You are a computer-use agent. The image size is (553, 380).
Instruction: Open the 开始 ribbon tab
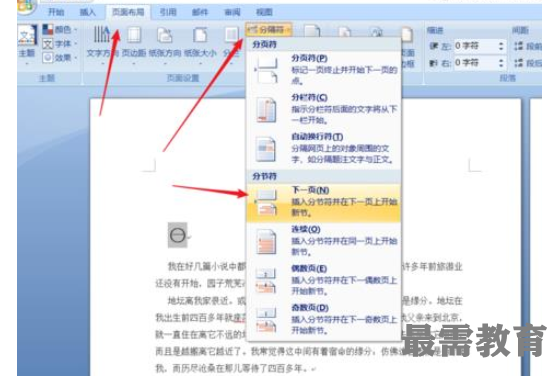click(56, 12)
